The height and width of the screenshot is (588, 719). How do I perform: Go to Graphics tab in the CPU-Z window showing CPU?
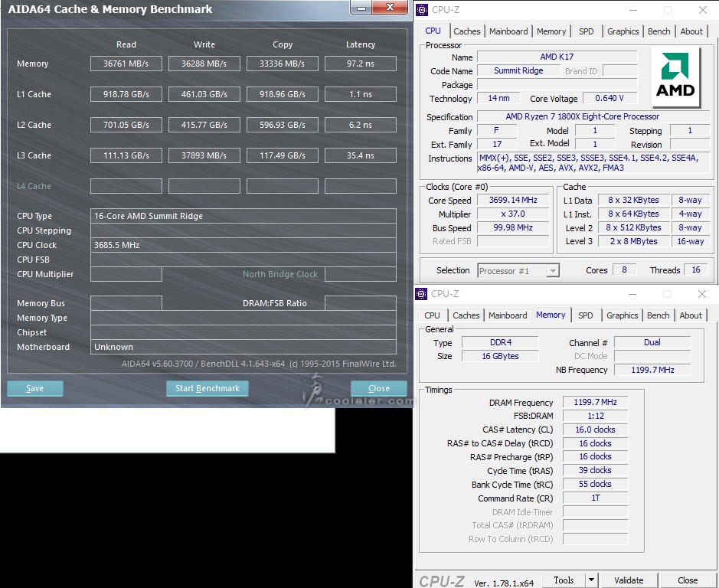coord(623,31)
